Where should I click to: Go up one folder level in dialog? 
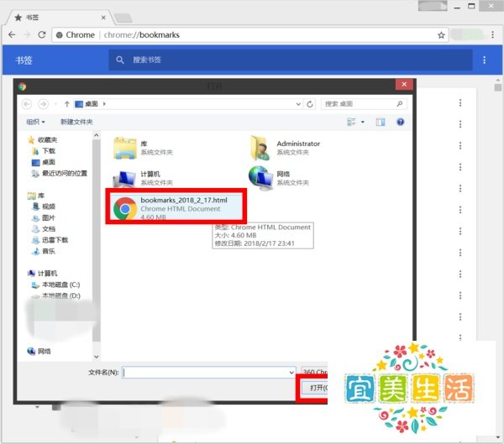[x=67, y=104]
